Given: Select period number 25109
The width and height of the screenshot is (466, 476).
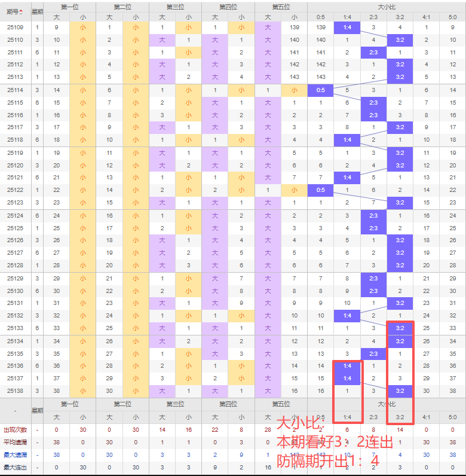Looking at the screenshot, I should [x=15, y=28].
